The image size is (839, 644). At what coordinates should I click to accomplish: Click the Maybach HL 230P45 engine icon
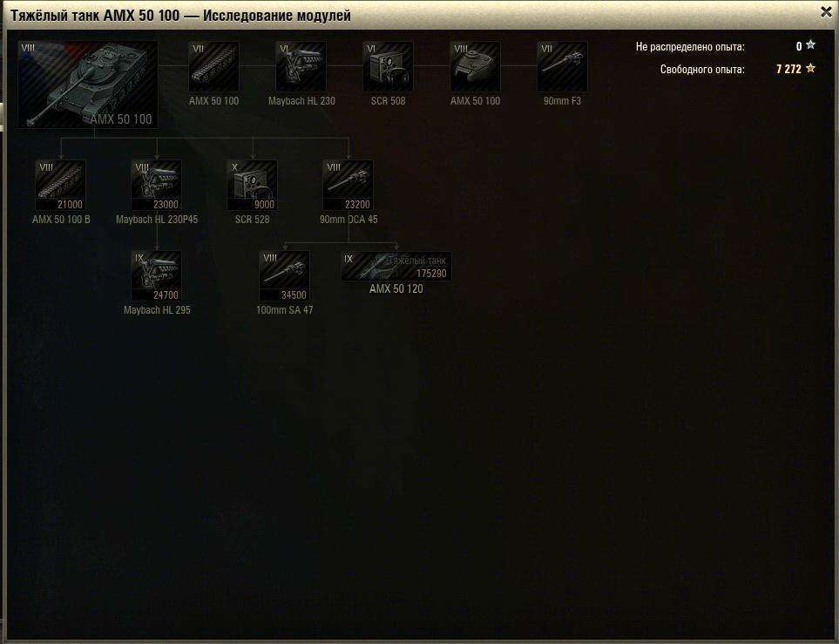click(x=156, y=186)
